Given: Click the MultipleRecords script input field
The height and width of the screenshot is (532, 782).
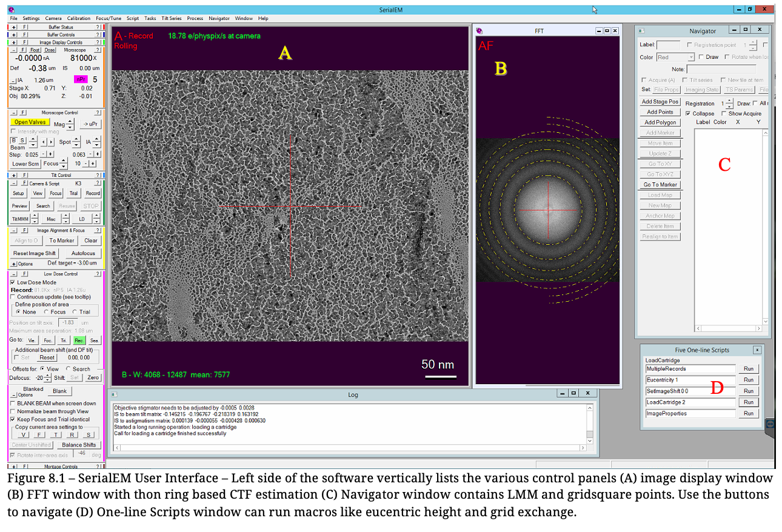Looking at the screenshot, I should [690, 368].
